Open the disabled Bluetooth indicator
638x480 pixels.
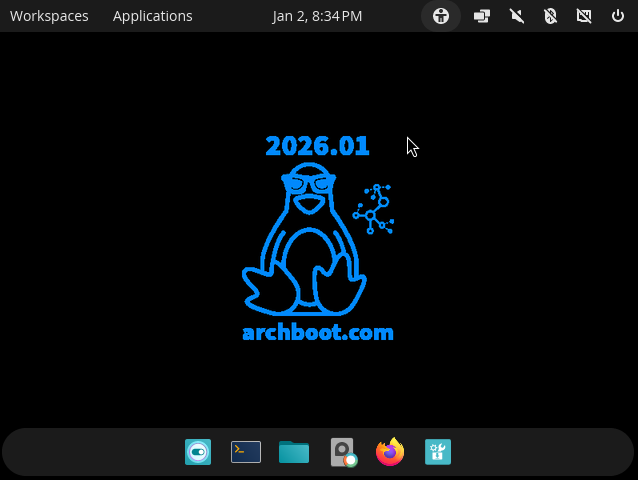(550, 16)
